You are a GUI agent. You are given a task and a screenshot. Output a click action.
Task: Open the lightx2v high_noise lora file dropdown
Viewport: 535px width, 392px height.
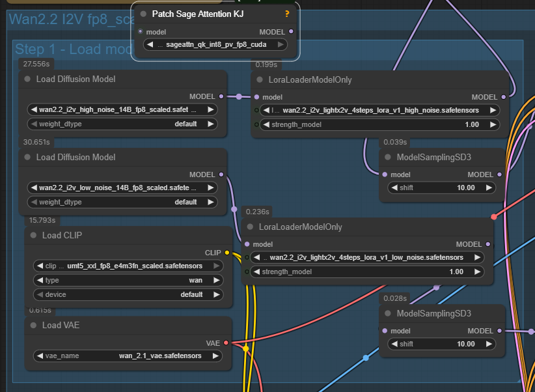(x=379, y=110)
